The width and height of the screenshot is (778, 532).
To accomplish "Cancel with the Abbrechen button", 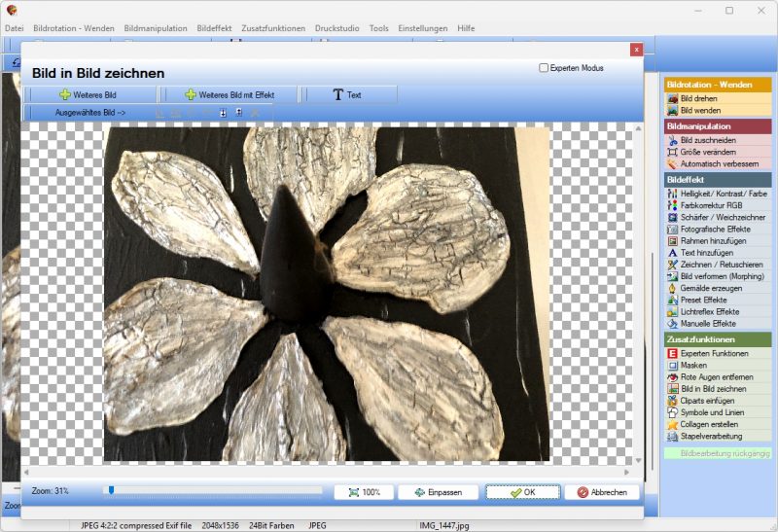I will 602,492.
